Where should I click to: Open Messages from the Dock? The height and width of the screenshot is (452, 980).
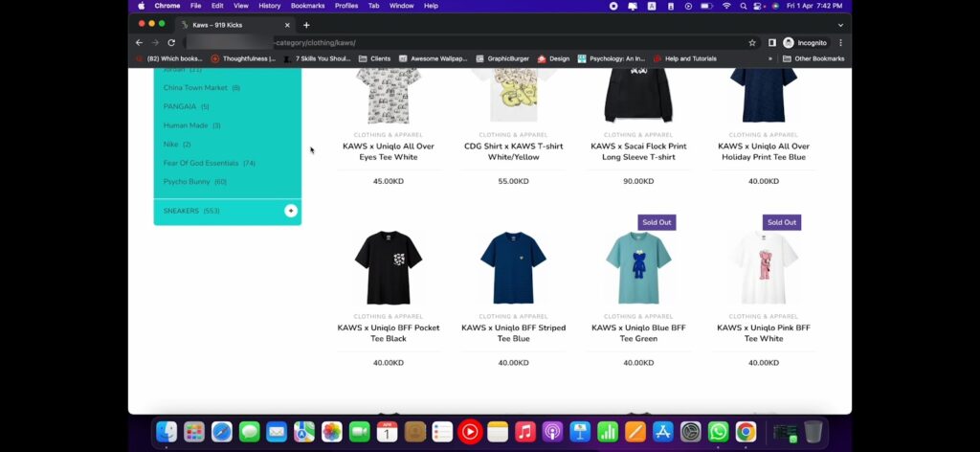coord(249,431)
